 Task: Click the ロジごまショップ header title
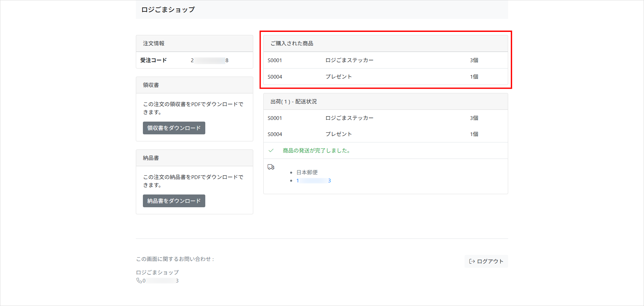coord(168,10)
